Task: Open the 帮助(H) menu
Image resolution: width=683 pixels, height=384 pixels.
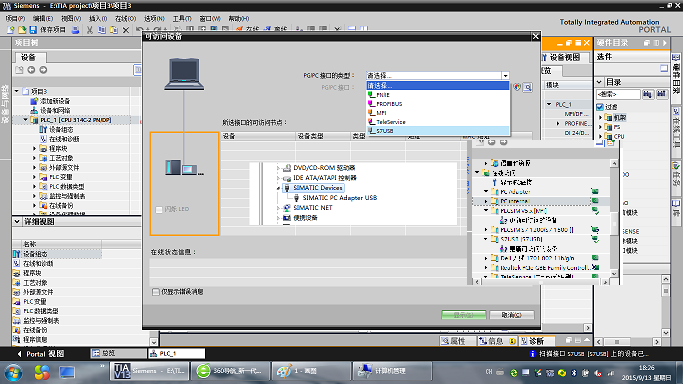Action: pyautogui.click(x=239, y=18)
